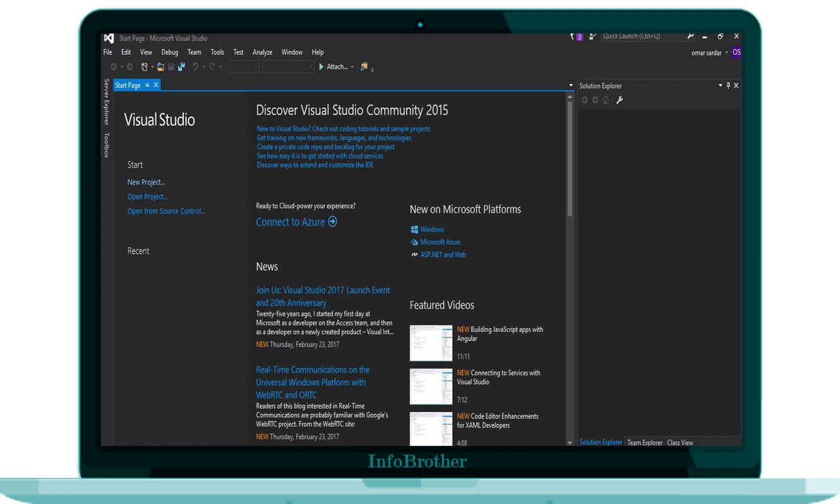Click the ASP.NET and Web icon

(414, 255)
